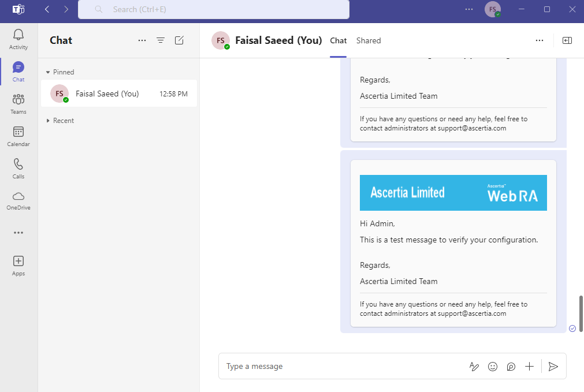584x392 pixels.
Task: Open OneDrive from the sidebar
Action: pos(18,200)
